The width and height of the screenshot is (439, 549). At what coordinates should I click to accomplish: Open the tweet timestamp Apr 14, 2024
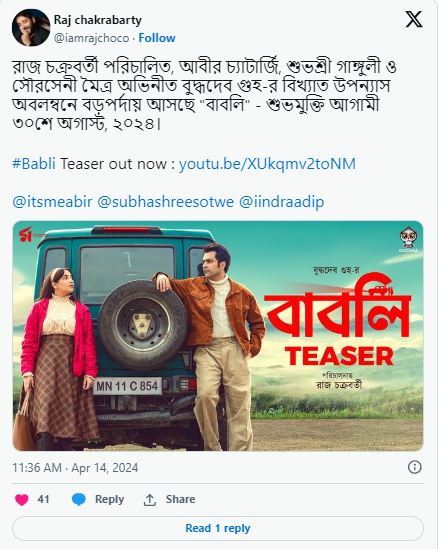(75, 468)
